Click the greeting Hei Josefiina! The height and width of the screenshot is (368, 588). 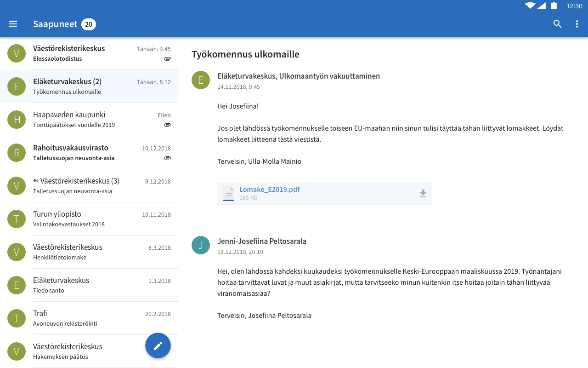[x=238, y=106]
